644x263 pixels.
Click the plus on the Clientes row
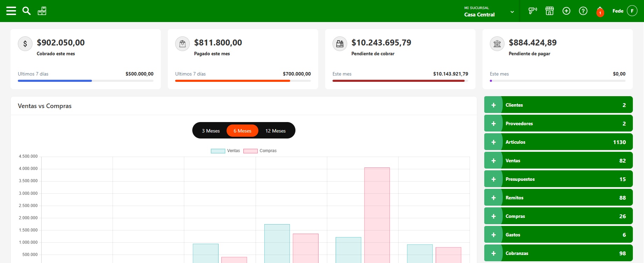(493, 105)
